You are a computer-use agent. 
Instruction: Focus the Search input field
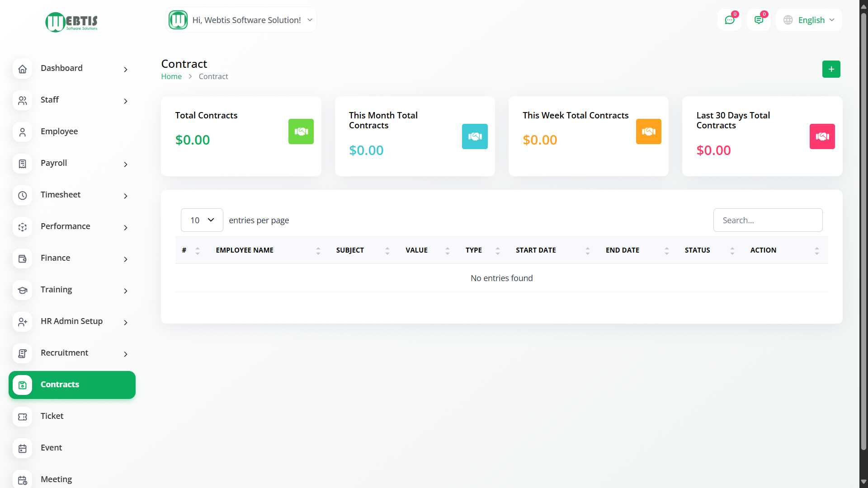click(768, 220)
